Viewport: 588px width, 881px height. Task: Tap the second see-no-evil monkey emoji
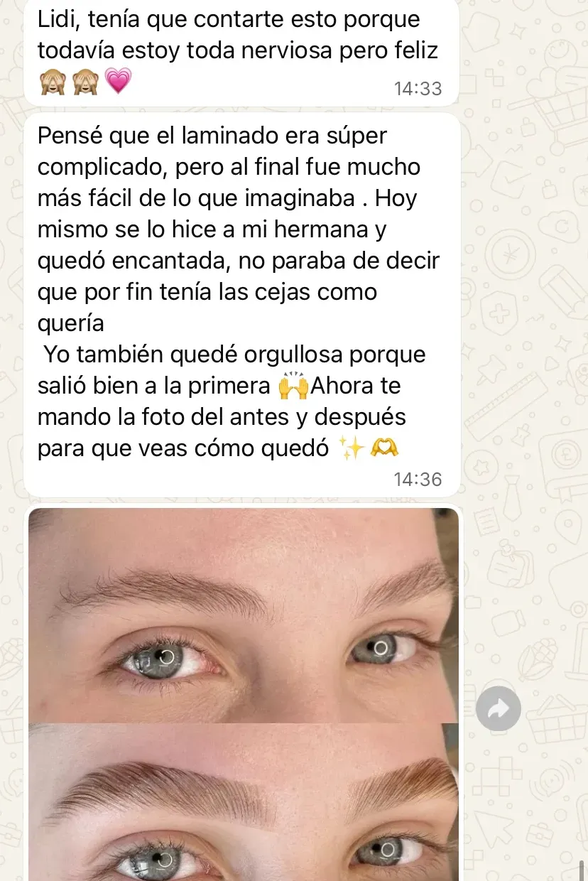85,82
